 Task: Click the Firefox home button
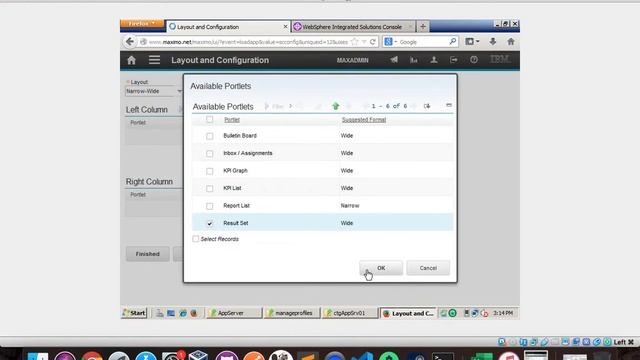(511, 41)
